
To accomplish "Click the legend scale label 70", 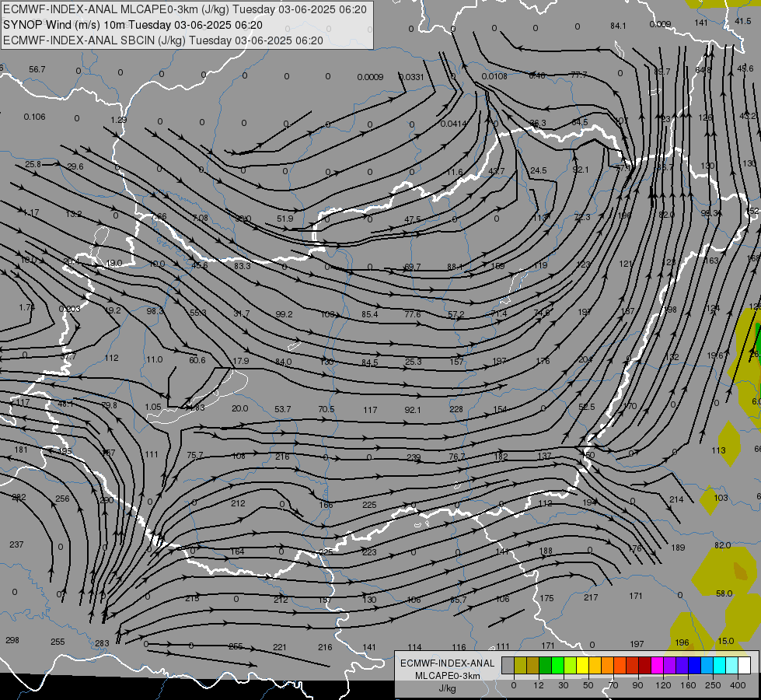I will point(613,685).
